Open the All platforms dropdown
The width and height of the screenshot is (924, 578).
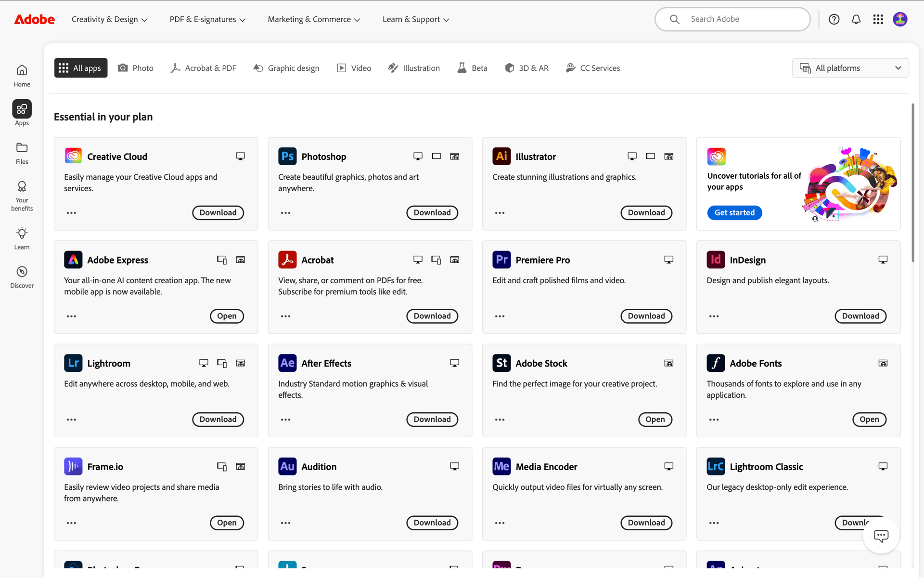850,68
